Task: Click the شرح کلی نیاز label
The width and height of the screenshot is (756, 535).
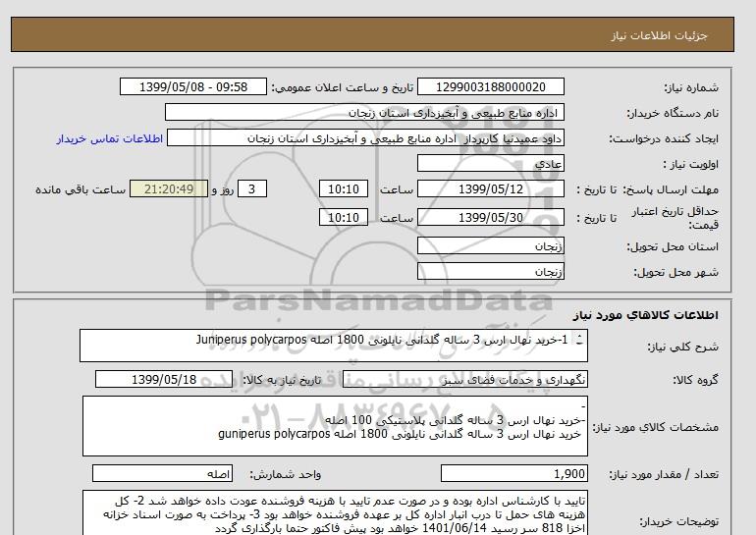Action: click(x=682, y=347)
